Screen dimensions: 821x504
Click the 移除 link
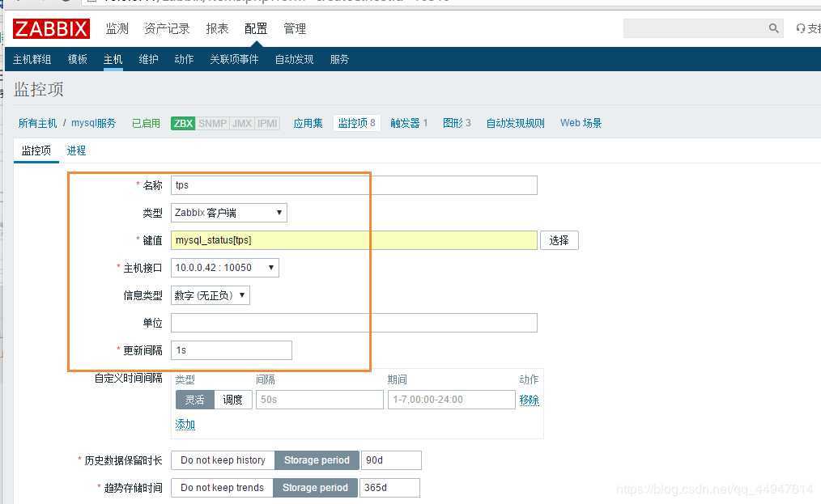pyautogui.click(x=529, y=400)
